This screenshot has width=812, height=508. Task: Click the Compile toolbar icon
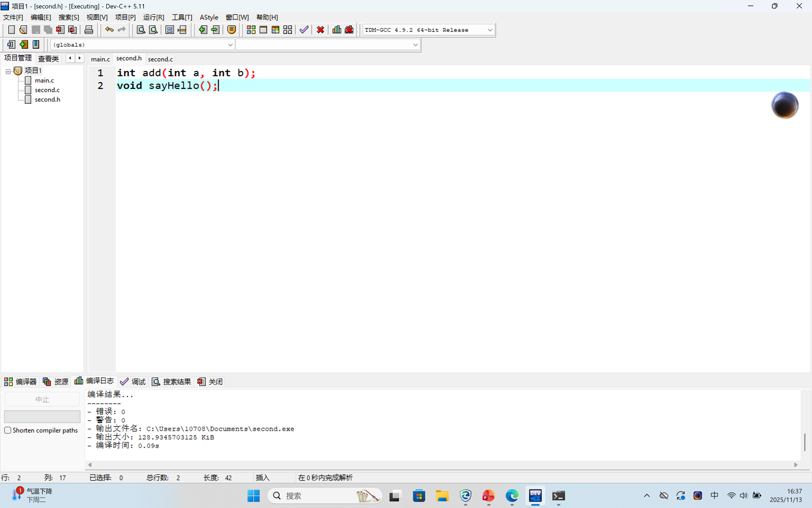click(x=251, y=30)
